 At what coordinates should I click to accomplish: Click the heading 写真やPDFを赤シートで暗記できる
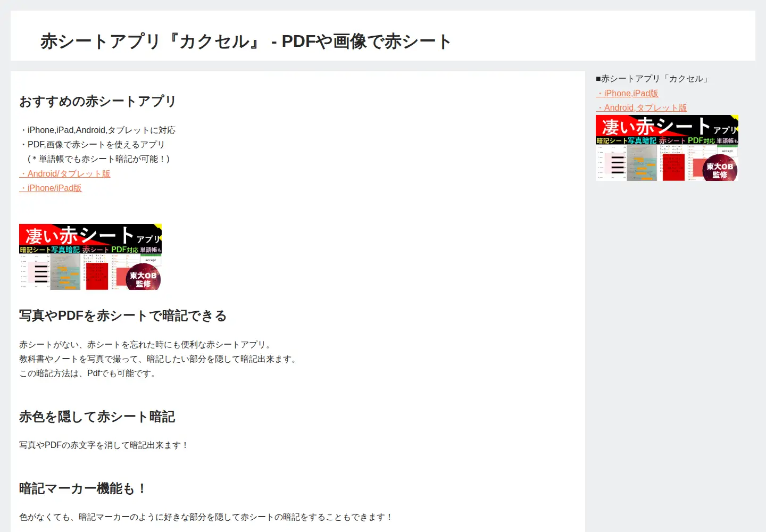tap(123, 315)
